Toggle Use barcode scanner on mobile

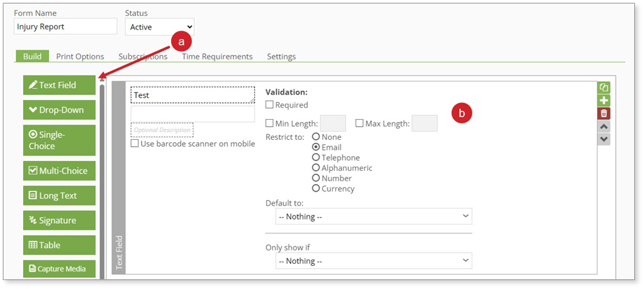point(135,143)
